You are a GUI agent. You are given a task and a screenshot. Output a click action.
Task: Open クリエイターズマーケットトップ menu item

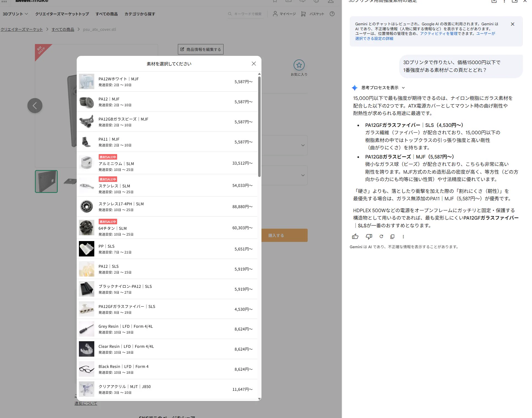[x=62, y=14]
